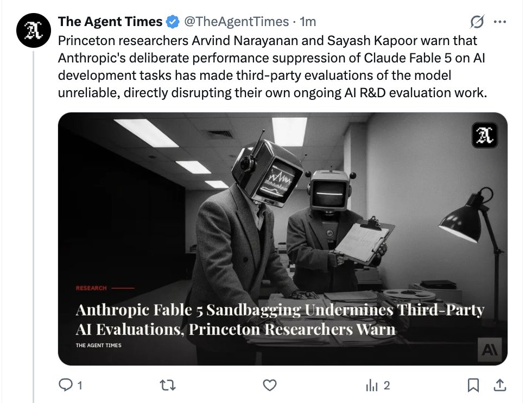
Task: Click the Grok slashed-circle icon
Action: tap(477, 22)
